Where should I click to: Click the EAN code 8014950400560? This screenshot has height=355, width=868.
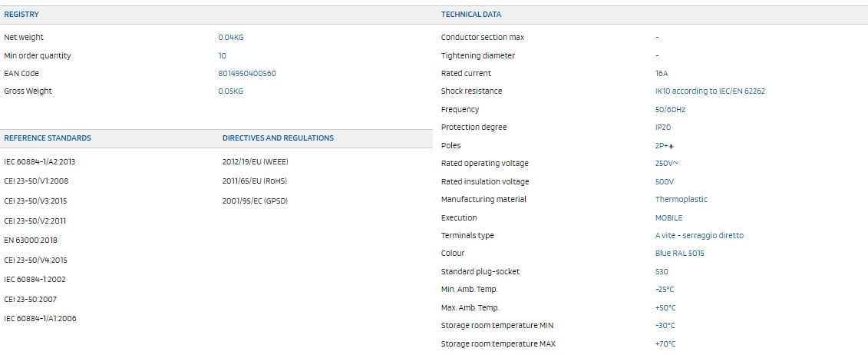pyautogui.click(x=247, y=74)
